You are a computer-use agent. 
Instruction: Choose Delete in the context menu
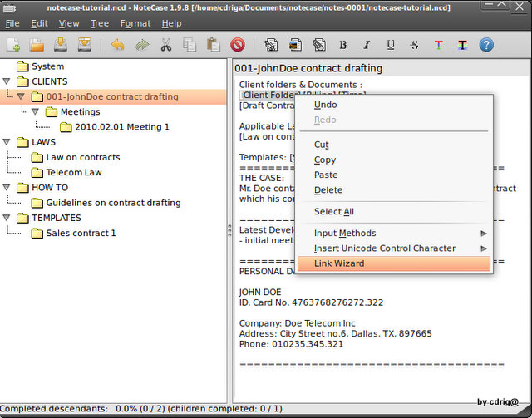click(x=394, y=190)
